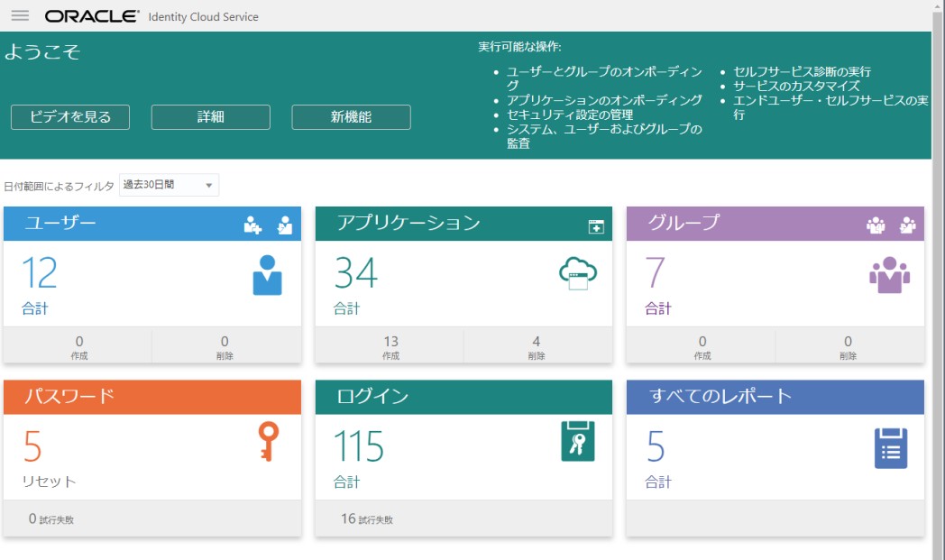Click the import groups icon in グループ header
Image resolution: width=945 pixels, height=560 pixels.
908,225
